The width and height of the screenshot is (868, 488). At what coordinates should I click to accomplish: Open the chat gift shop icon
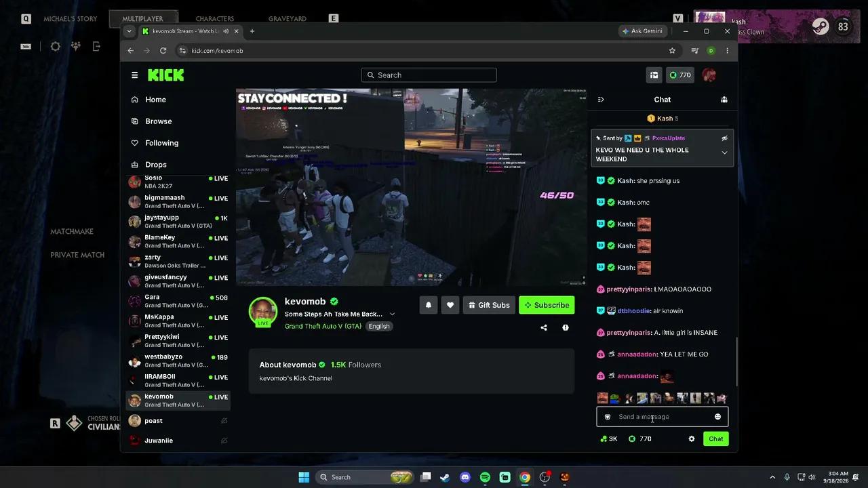tap(724, 100)
